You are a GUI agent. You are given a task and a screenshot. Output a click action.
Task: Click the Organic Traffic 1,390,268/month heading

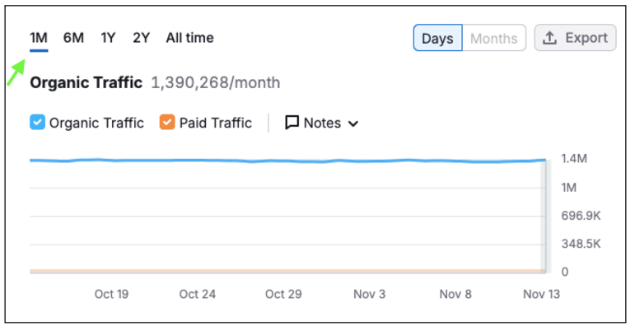[155, 82]
